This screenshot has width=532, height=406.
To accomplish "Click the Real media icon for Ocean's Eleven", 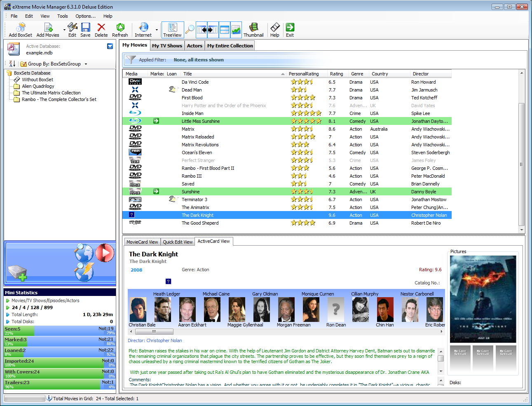I will click(x=135, y=152).
